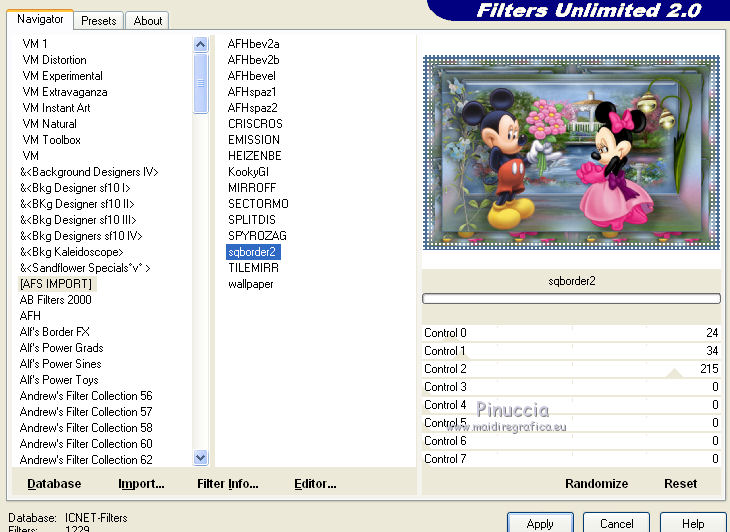Choose the AFH category
The image size is (730, 532).
(x=30, y=316)
